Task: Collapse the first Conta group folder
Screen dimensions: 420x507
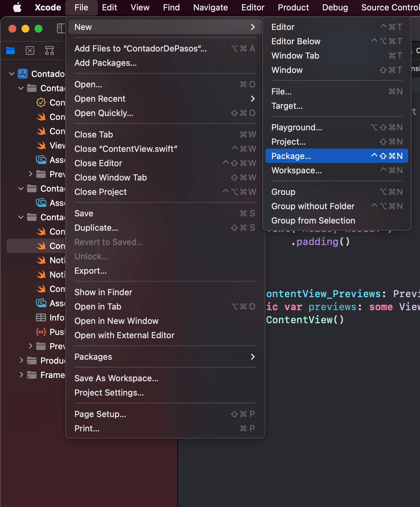Action: pos(21,88)
